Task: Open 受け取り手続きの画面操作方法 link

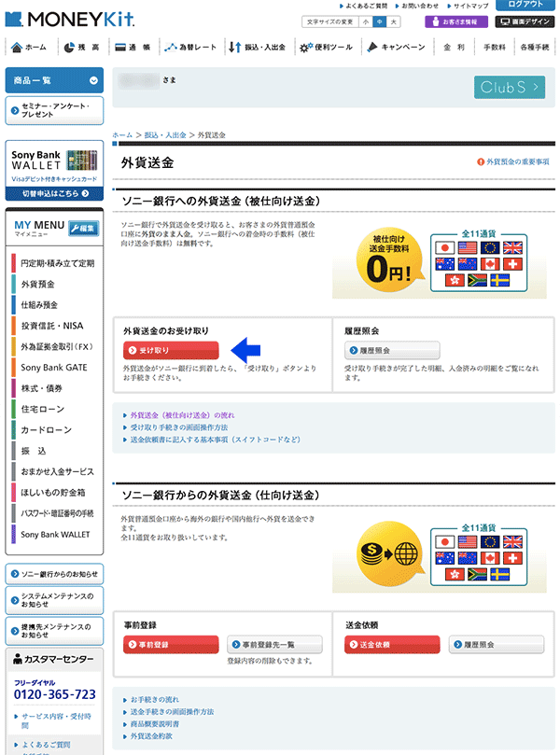Action: coord(178,427)
